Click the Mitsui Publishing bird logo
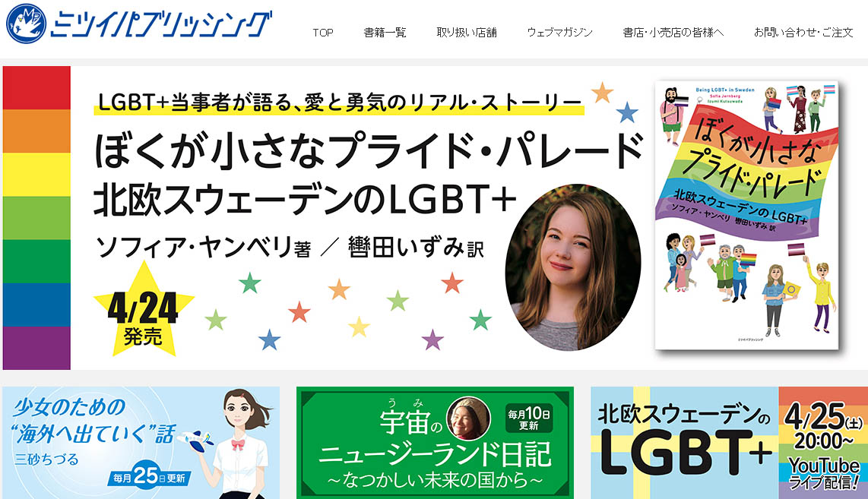The height and width of the screenshot is (499, 868). coord(26,24)
